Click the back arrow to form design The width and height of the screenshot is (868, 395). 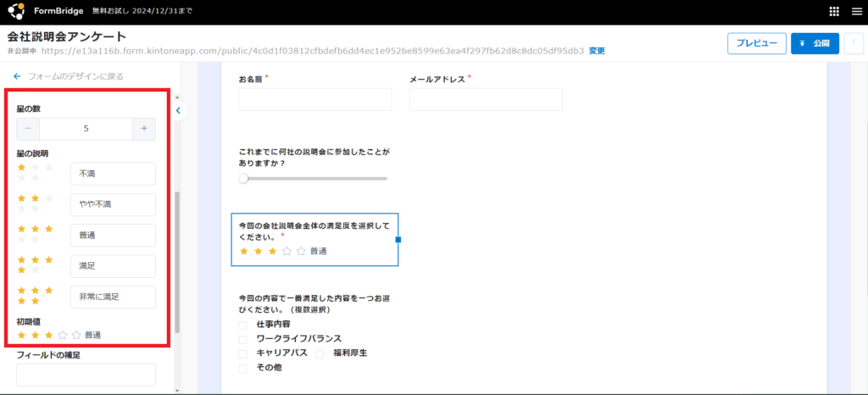point(17,76)
